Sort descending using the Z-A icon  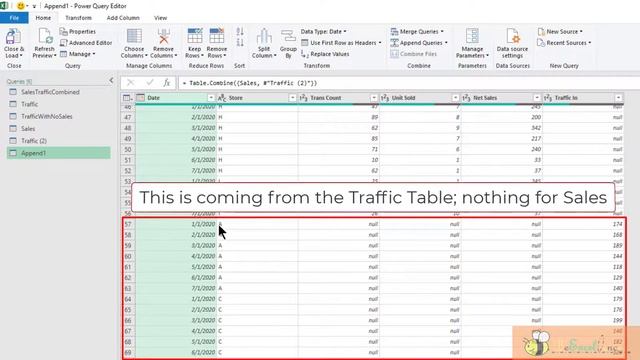[240, 42]
